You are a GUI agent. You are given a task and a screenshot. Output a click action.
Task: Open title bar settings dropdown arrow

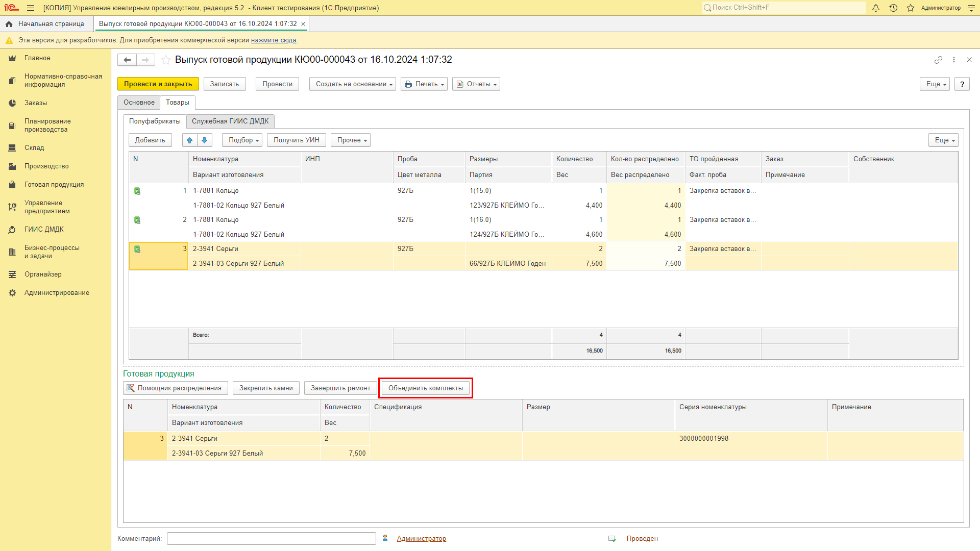click(971, 8)
